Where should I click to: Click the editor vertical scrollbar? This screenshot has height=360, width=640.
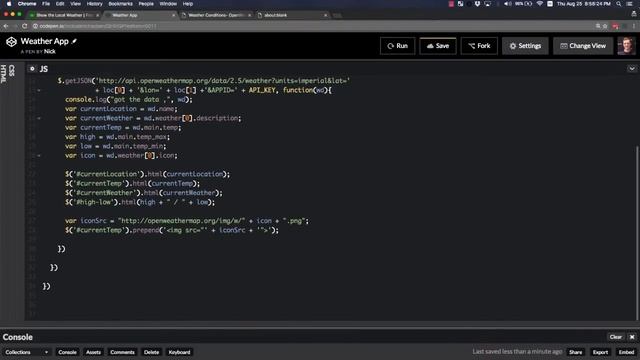pyautogui.click(x=636, y=233)
